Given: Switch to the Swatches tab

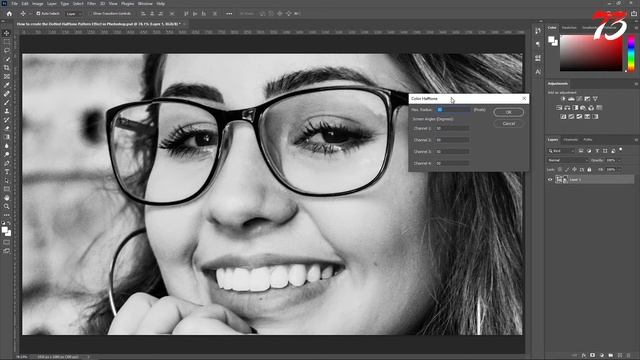Looking at the screenshot, I should (x=569, y=28).
